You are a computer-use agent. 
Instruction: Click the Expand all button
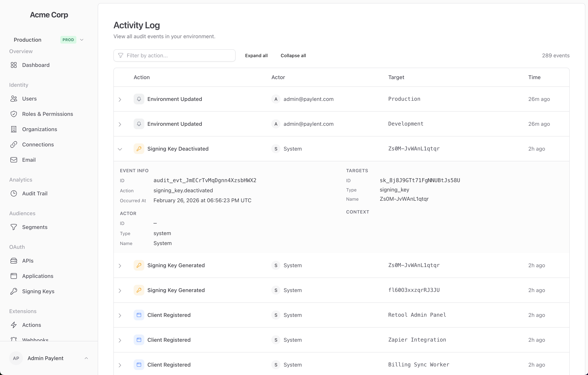click(x=256, y=55)
